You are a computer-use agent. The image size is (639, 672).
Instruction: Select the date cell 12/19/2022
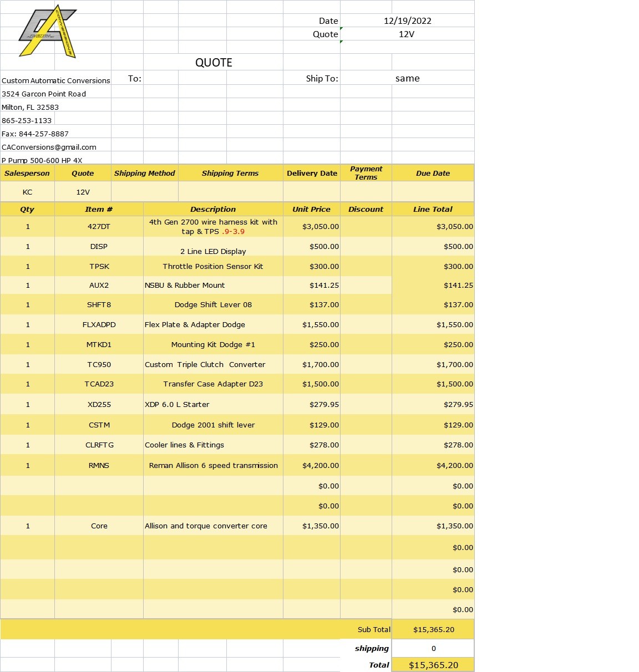click(407, 21)
